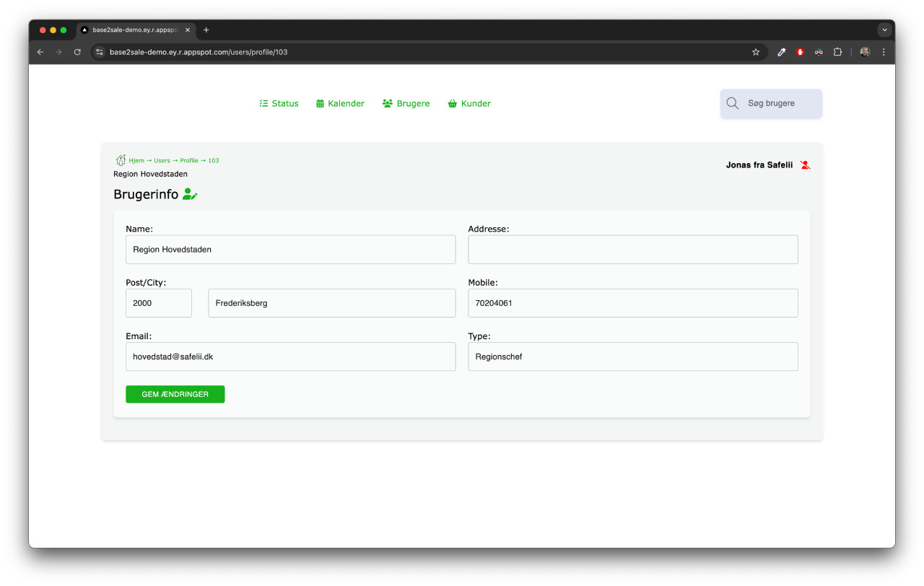Click the home icon in the breadcrumb
The width and height of the screenshot is (924, 586).
(121, 160)
